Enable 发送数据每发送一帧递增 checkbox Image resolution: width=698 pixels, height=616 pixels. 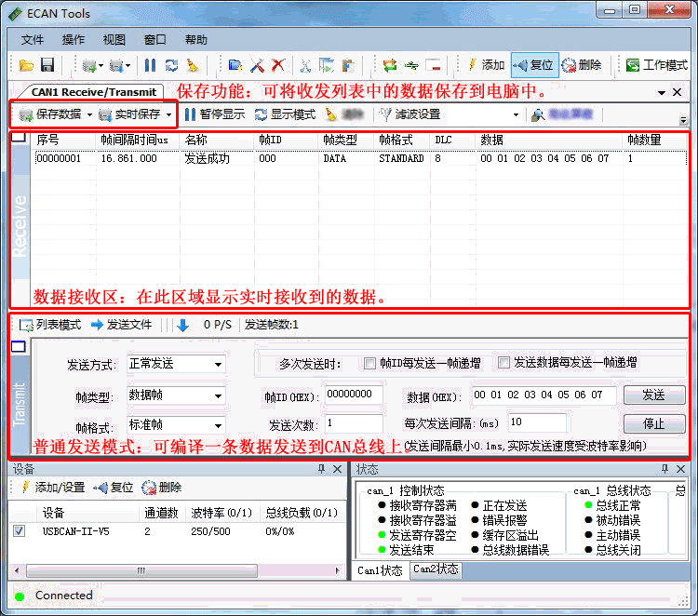504,363
